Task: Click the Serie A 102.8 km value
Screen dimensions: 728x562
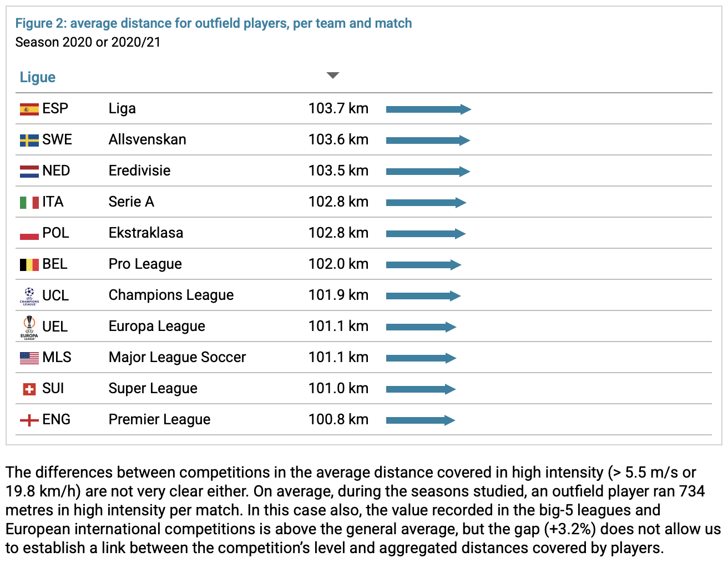Action: pos(338,202)
